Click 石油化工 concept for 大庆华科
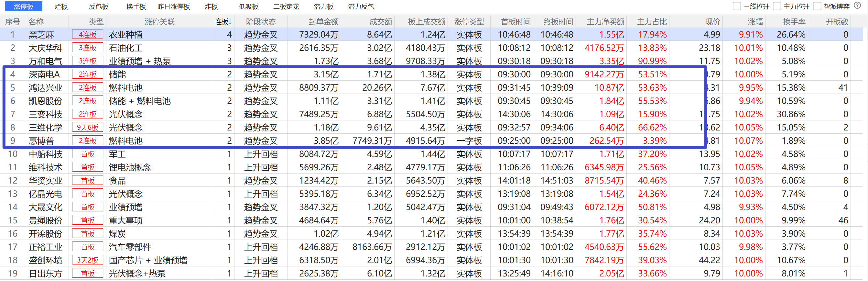The image size is (868, 281). coord(126,48)
